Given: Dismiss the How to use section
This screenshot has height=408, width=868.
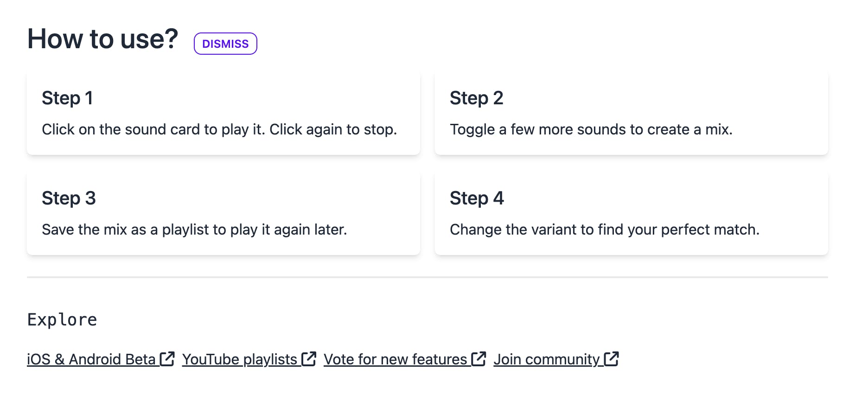Looking at the screenshot, I should pyautogui.click(x=225, y=44).
